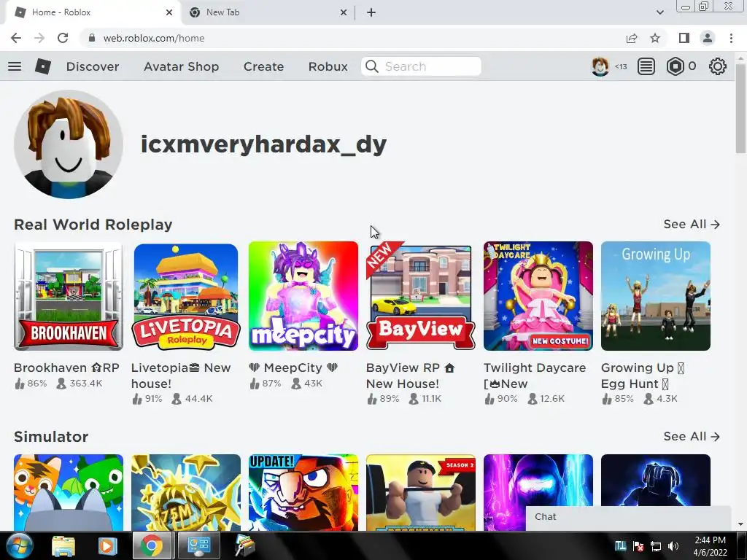Close the New Tab tab
This screenshot has width=747, height=560.
coord(344,12)
